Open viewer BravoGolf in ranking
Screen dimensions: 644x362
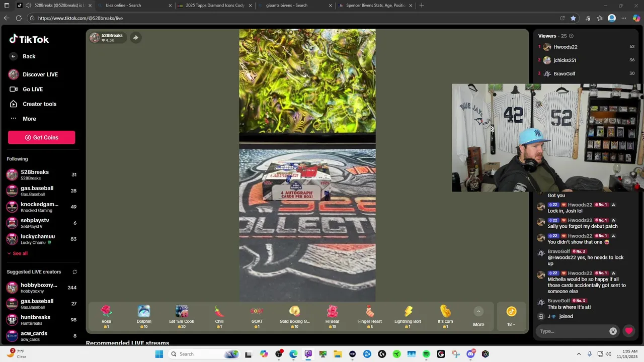tap(586, 73)
